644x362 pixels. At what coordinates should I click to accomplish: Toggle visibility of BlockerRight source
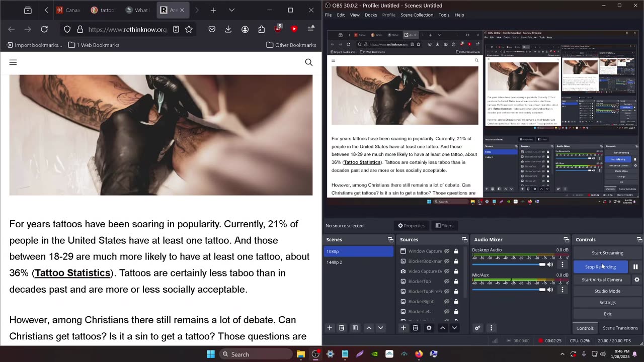[447, 302]
